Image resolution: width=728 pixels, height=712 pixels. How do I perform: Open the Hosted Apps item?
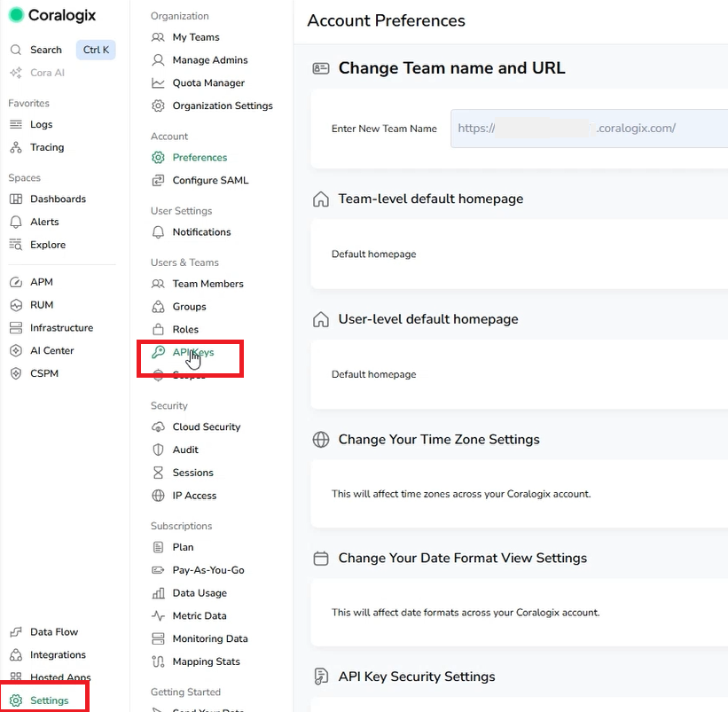click(60, 677)
